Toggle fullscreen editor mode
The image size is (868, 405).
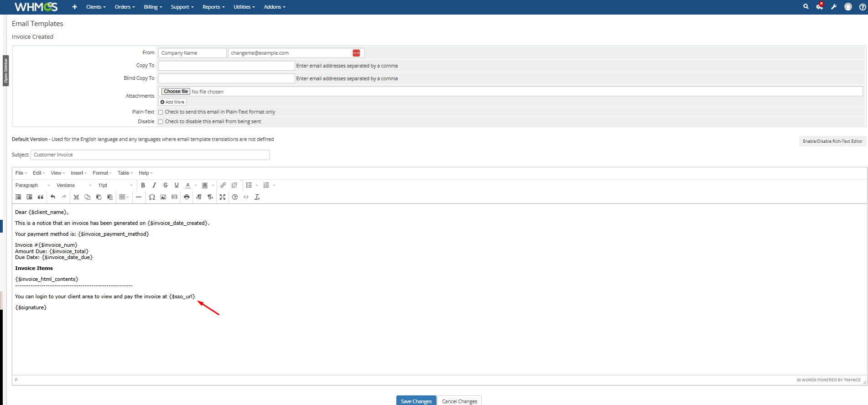pyautogui.click(x=223, y=197)
